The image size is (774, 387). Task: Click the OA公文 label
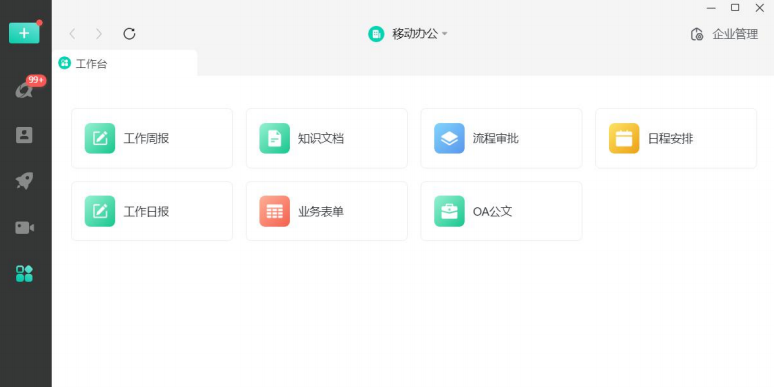[493, 211]
